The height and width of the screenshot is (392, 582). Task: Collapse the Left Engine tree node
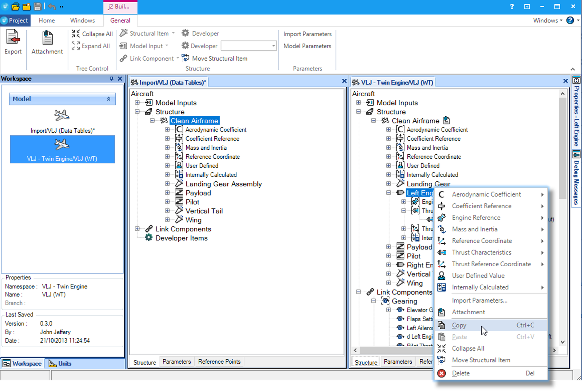[388, 193]
